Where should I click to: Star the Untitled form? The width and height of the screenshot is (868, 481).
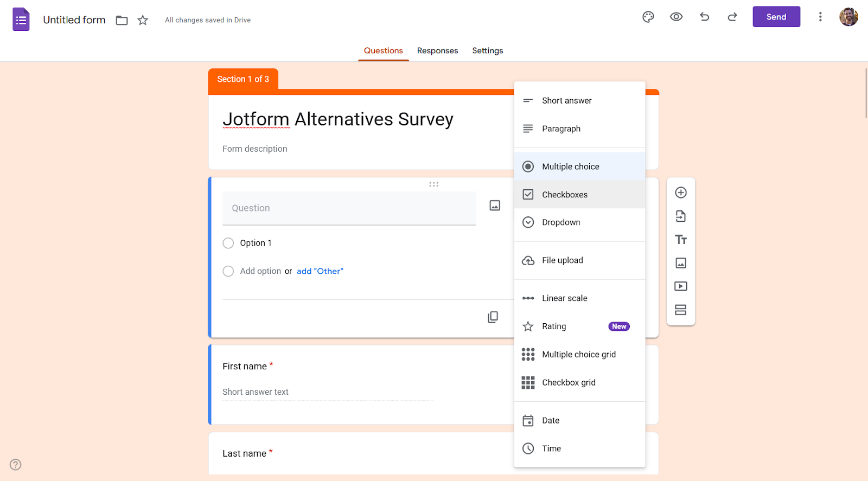[143, 20]
